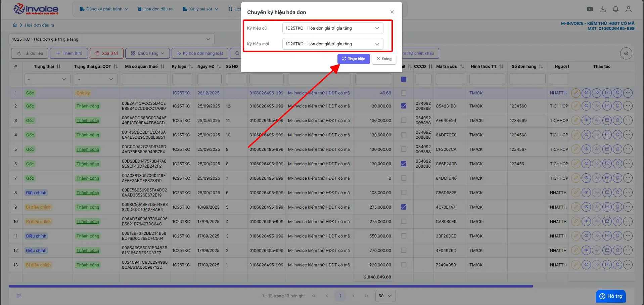This screenshot has width=644, height=305.
Task: Sort by Mã tra cứu column arrows
Action: click(462, 67)
